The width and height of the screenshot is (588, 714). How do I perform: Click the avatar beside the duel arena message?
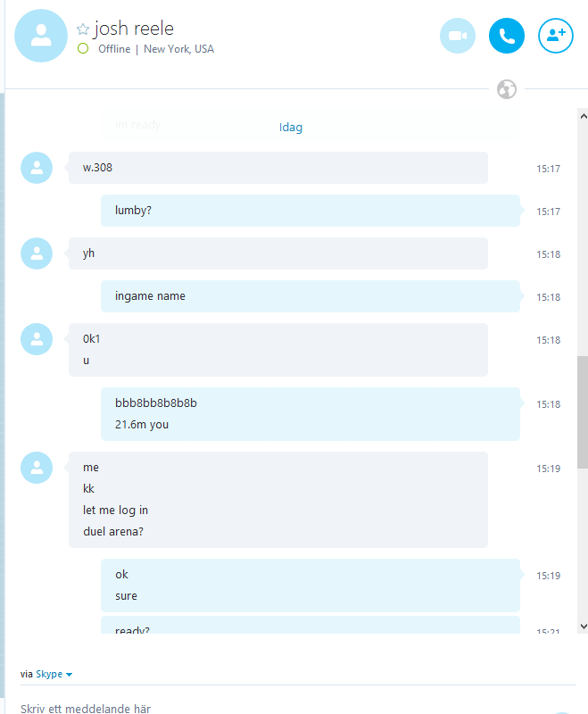tap(37, 468)
